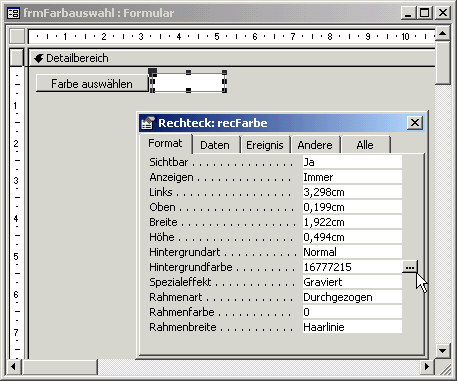Click the Spezialeffekt value Graviert
The height and width of the screenshot is (381, 457).
click(352, 282)
